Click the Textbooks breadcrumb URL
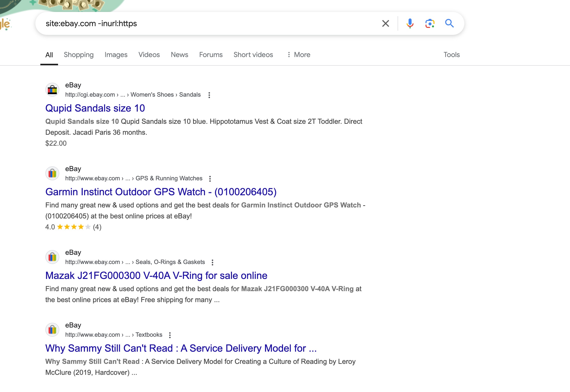 click(114, 335)
